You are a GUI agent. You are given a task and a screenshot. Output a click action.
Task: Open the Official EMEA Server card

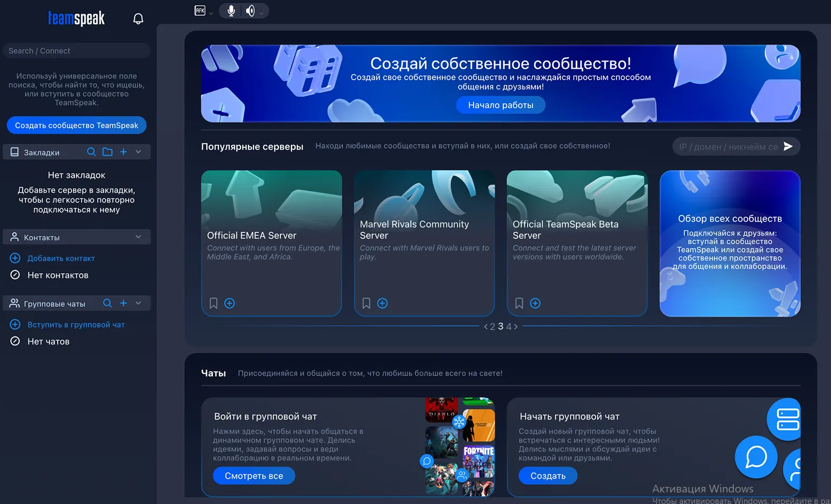coord(272,243)
